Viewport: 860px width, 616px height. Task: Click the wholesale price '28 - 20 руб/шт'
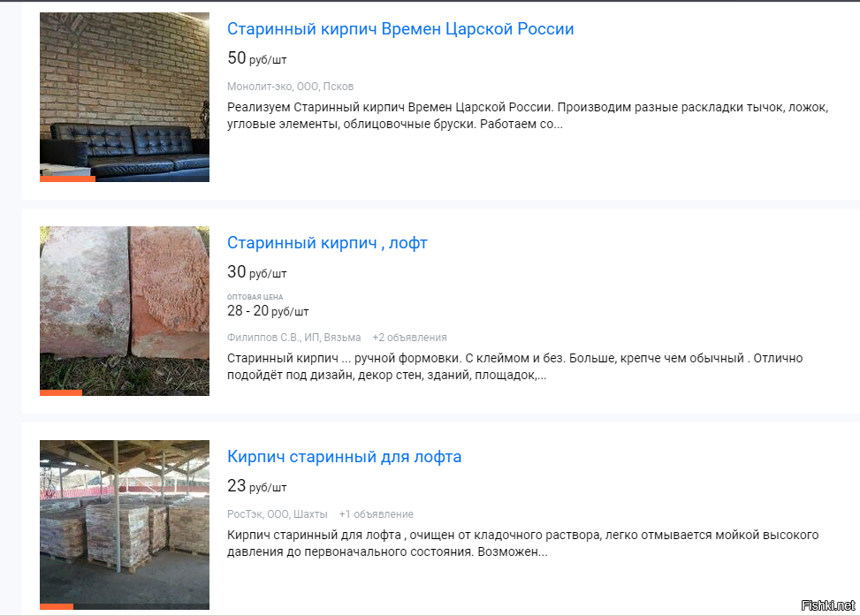[268, 311]
